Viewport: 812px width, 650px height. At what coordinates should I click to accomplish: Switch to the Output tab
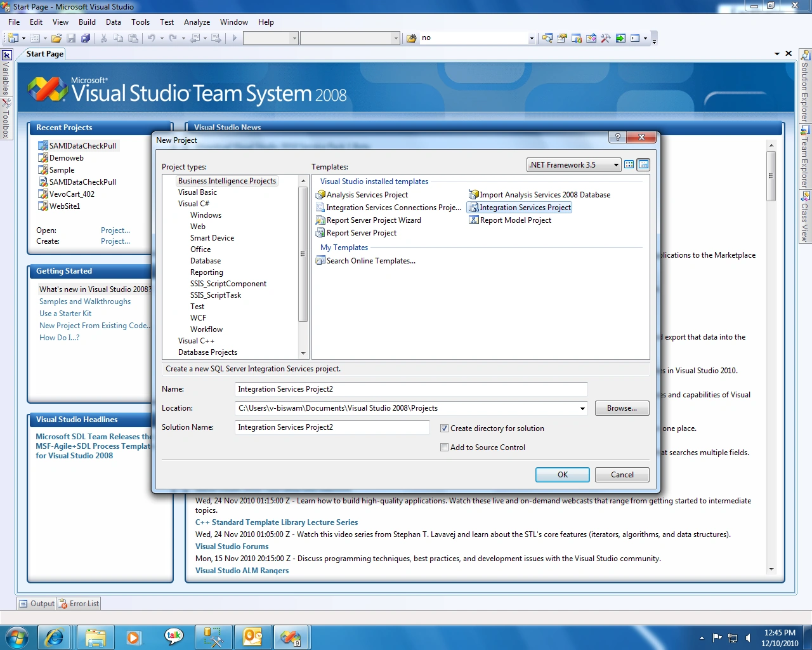coord(37,604)
